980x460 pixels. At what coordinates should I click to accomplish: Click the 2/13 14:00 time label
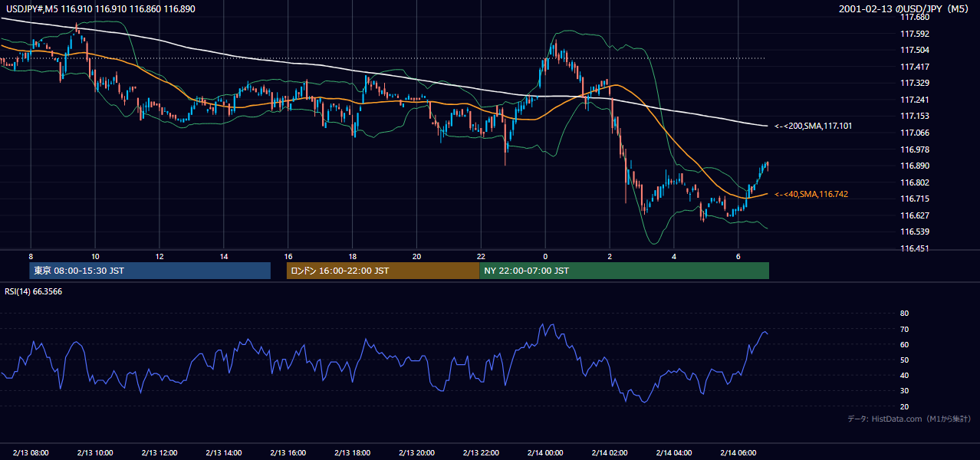[224, 453]
